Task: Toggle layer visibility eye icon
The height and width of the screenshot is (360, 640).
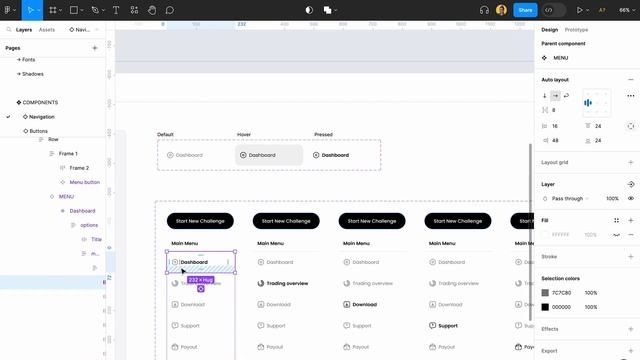Action: tap(631, 198)
